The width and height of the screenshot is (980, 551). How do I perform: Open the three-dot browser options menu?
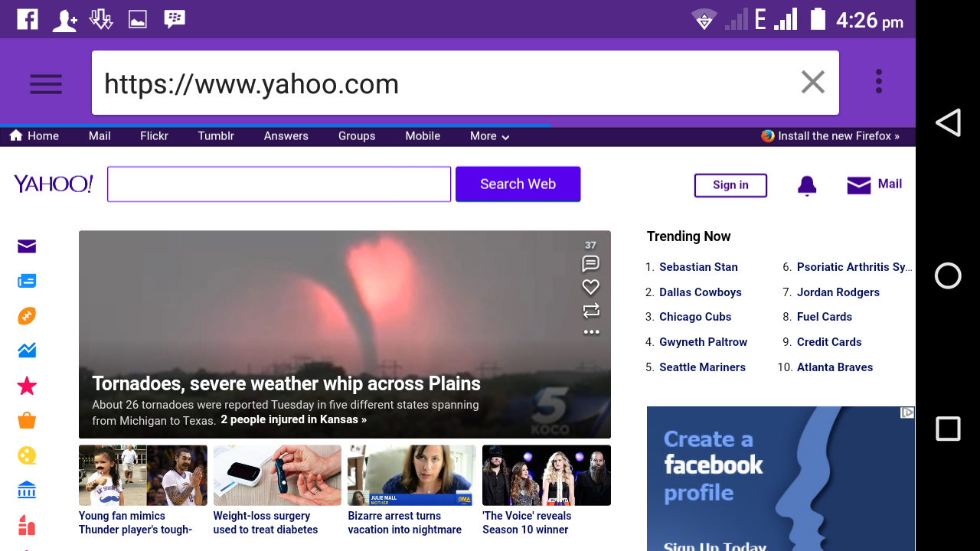pyautogui.click(x=879, y=81)
